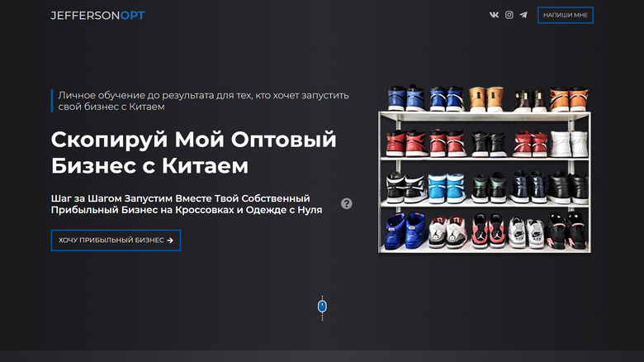Click the ХОЧУ ПРИБЫЛЬНЫЙ БИЗНЕС button
Image resolution: width=644 pixels, height=362 pixels.
116,241
